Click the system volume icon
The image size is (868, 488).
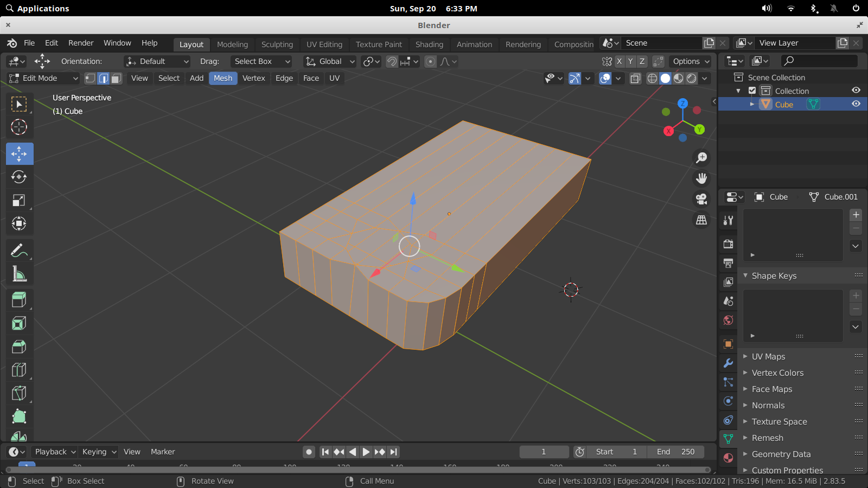pos(767,8)
